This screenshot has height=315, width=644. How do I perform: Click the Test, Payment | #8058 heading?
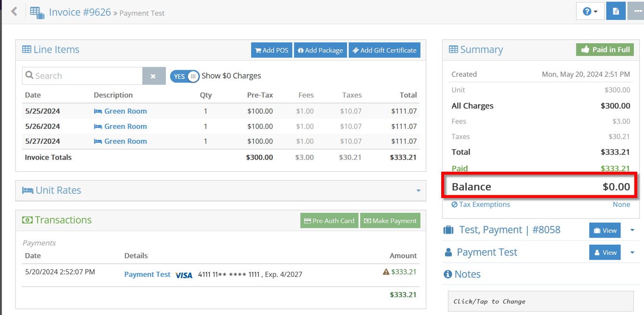(510, 230)
